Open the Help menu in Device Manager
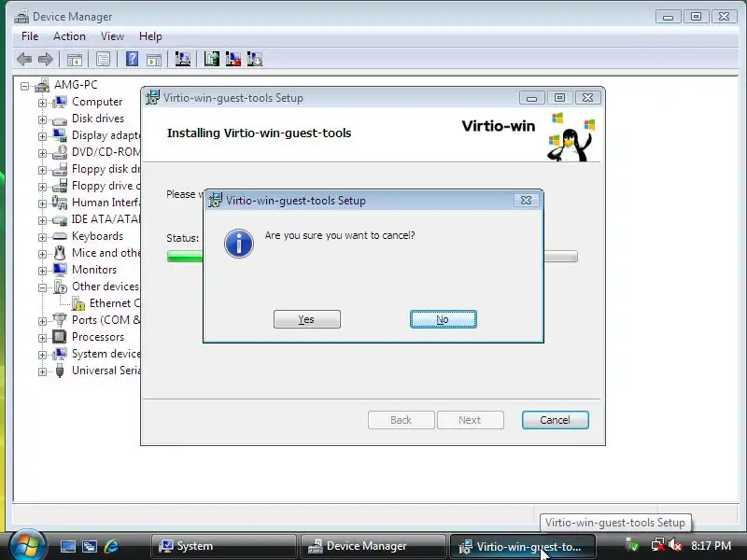 [x=150, y=36]
